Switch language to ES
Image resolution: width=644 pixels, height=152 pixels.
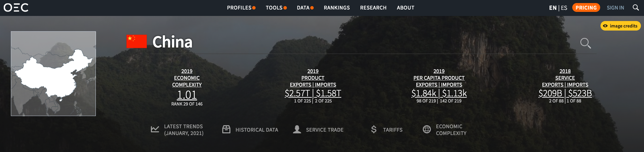click(x=564, y=8)
